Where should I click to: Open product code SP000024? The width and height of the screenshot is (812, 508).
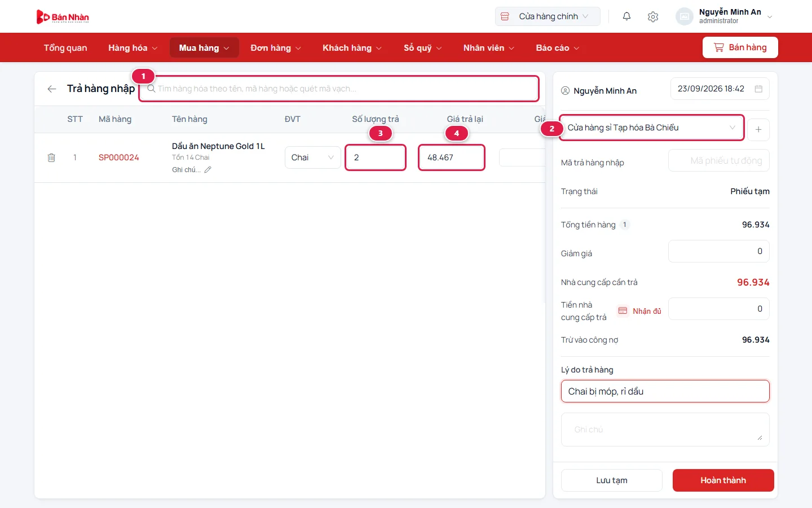[119, 157]
